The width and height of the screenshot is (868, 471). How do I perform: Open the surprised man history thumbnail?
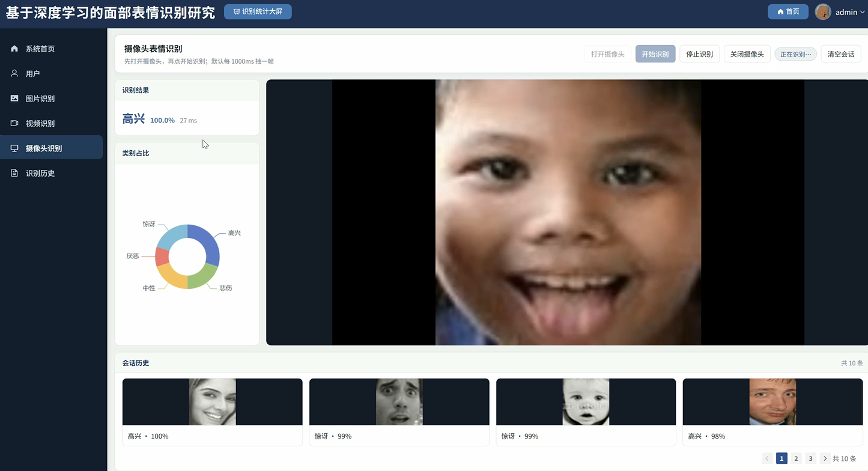[399, 402]
